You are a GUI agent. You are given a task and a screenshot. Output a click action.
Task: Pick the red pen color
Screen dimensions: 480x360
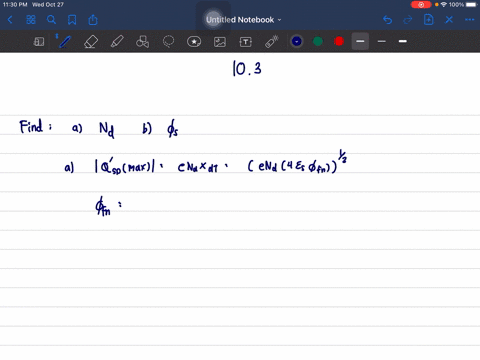point(339,41)
